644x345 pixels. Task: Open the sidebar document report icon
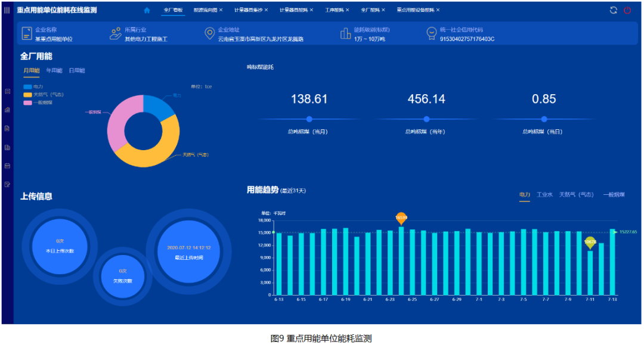pyautogui.click(x=7, y=128)
